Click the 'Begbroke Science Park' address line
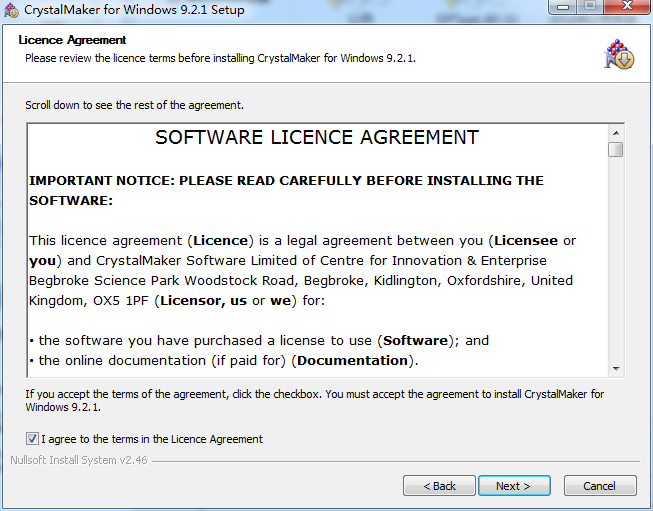Image resolution: width=653 pixels, height=511 pixels. (x=301, y=280)
